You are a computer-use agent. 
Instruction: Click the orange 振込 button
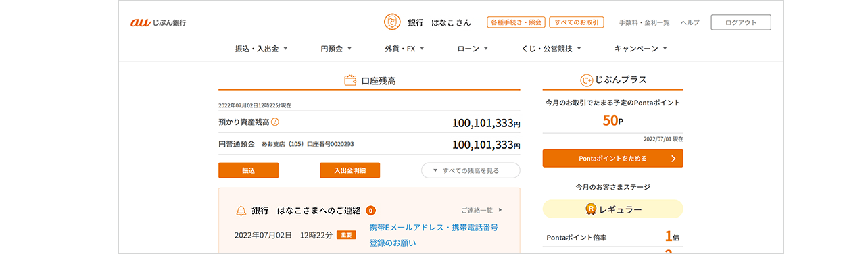point(248,170)
